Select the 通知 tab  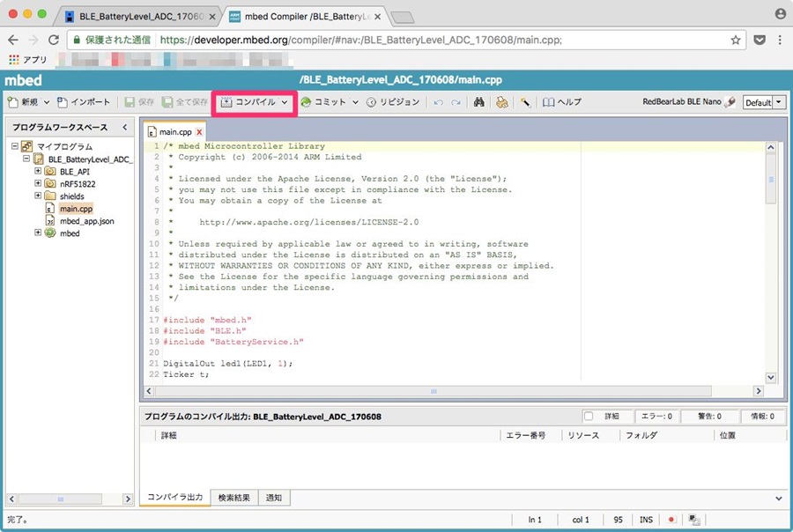[274, 498]
